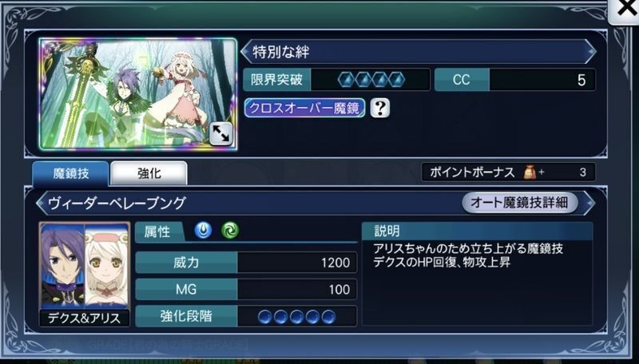Open the question mark help icon
The width and height of the screenshot is (639, 364).
[380, 108]
